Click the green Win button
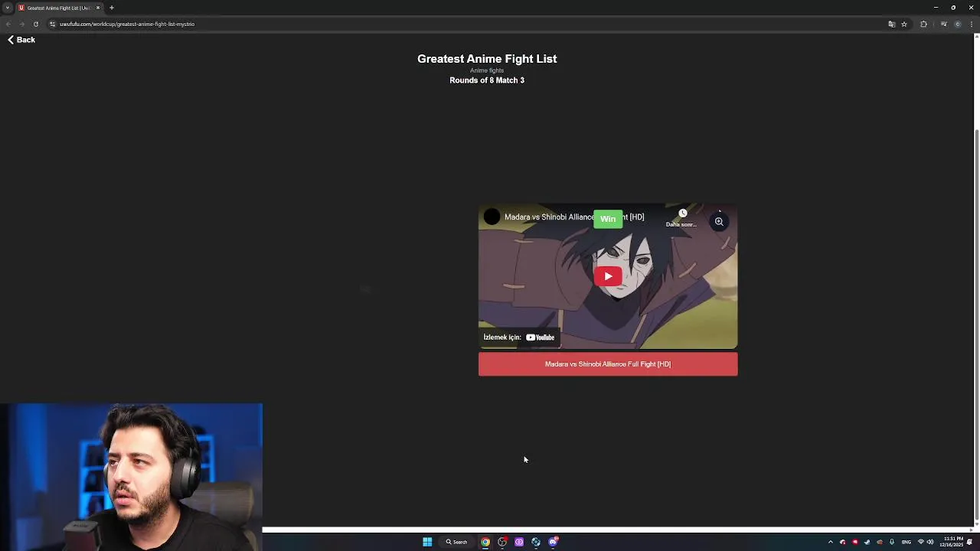980x551 pixels. coord(608,219)
